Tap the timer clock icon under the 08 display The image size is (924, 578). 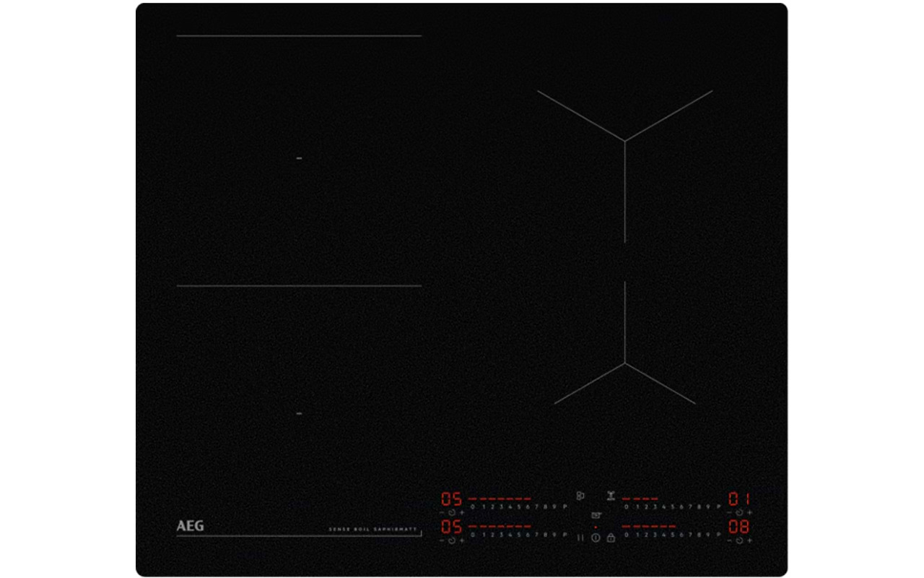738,540
